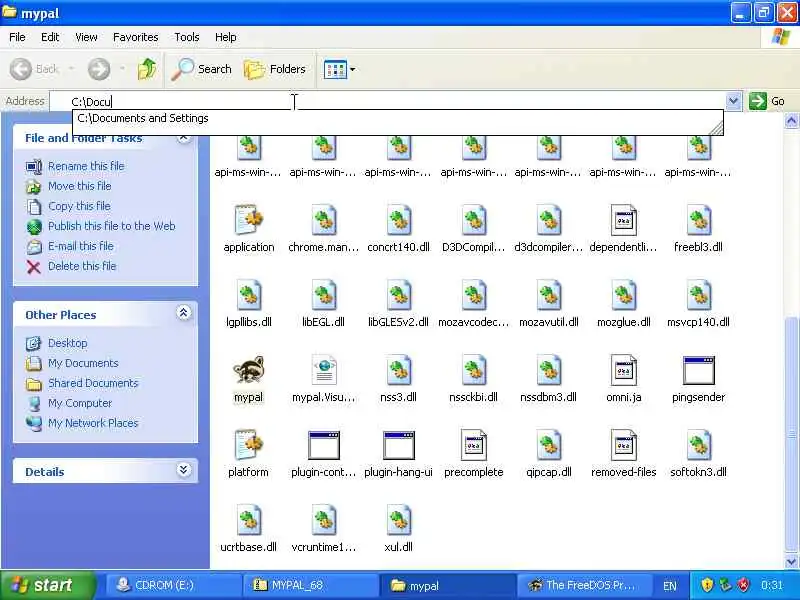Image resolution: width=800 pixels, height=600 pixels.
Task: Go to Desktop in Other Places
Action: [x=67, y=343]
